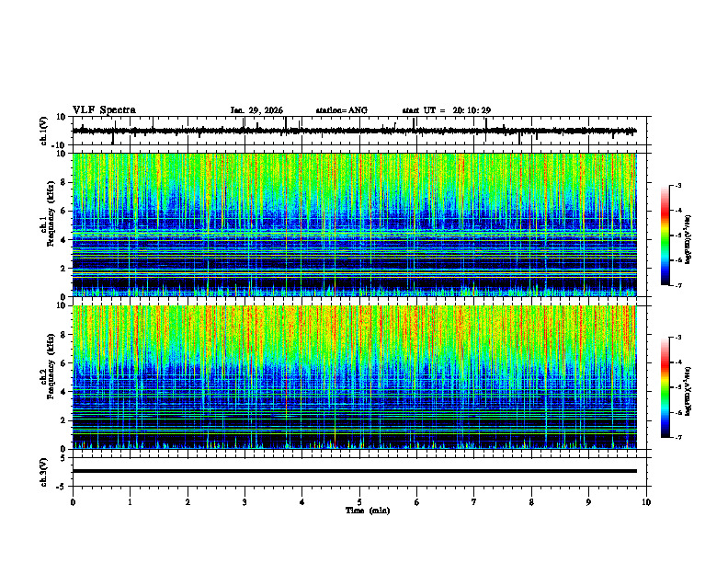Click time-axis tick label '7'
This screenshot has width=728, height=563.
pos(474,502)
